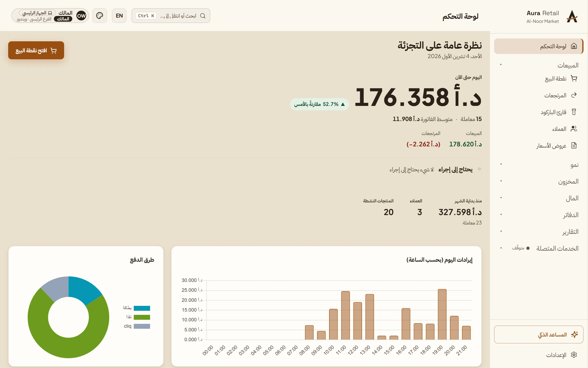
Task: Click the 19:00 bar in hourly revenue chart
Action: [x=442, y=314]
